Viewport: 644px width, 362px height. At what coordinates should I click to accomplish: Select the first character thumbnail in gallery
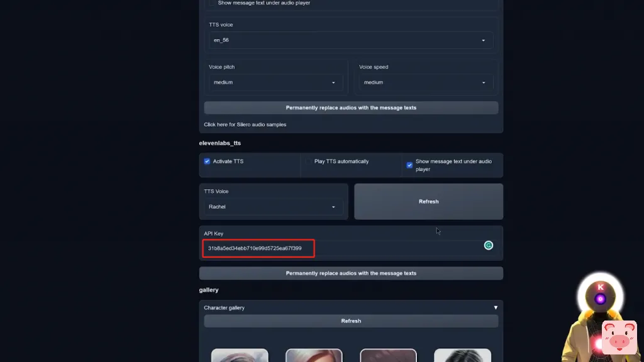pyautogui.click(x=240, y=356)
